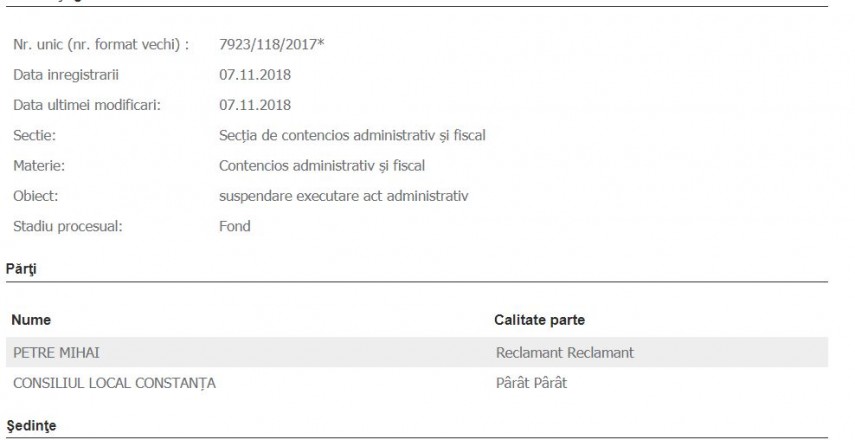Image resolution: width=855 pixels, height=440 pixels.
Task: Click the date next to 'Data inregistrarii'
Action: [x=255, y=75]
